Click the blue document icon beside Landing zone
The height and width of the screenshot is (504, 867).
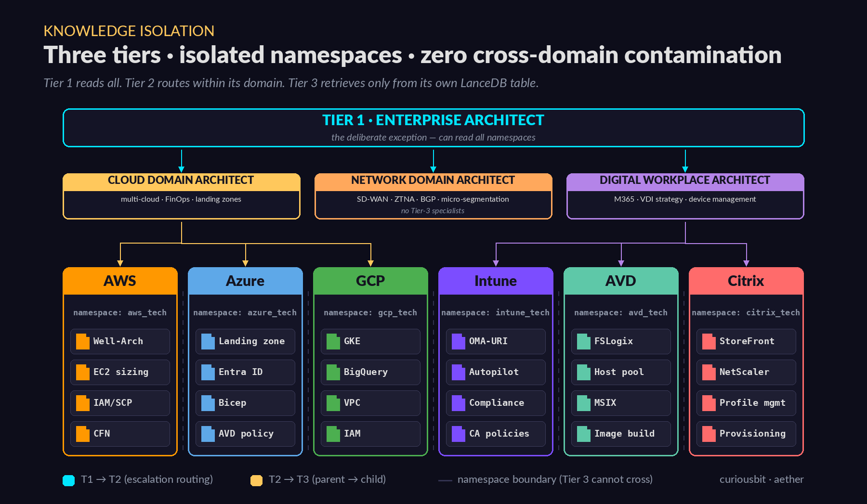coord(208,341)
